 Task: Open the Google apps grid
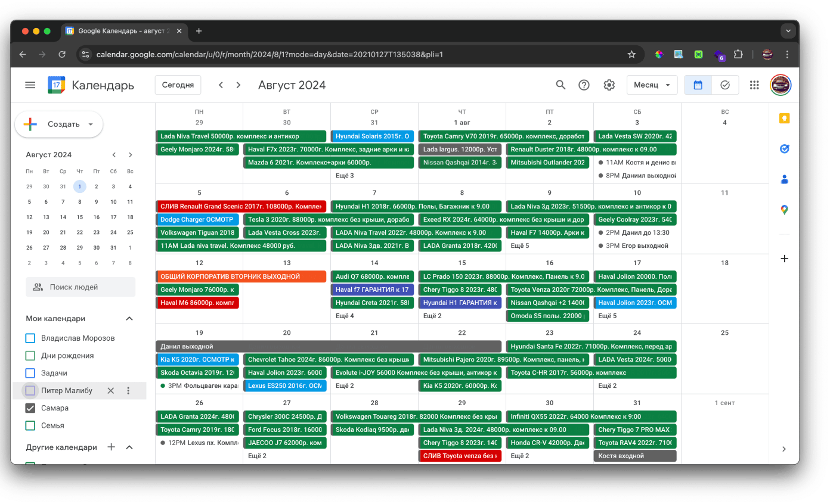point(754,85)
